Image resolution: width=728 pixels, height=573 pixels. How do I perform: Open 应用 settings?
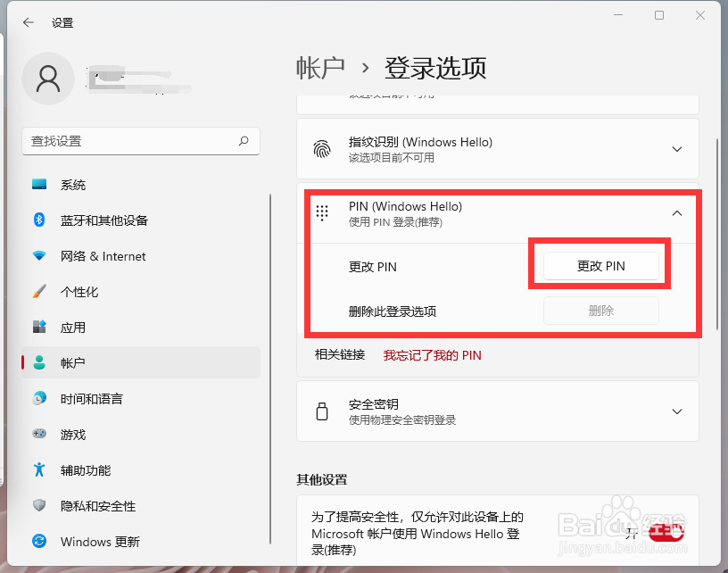point(141,328)
